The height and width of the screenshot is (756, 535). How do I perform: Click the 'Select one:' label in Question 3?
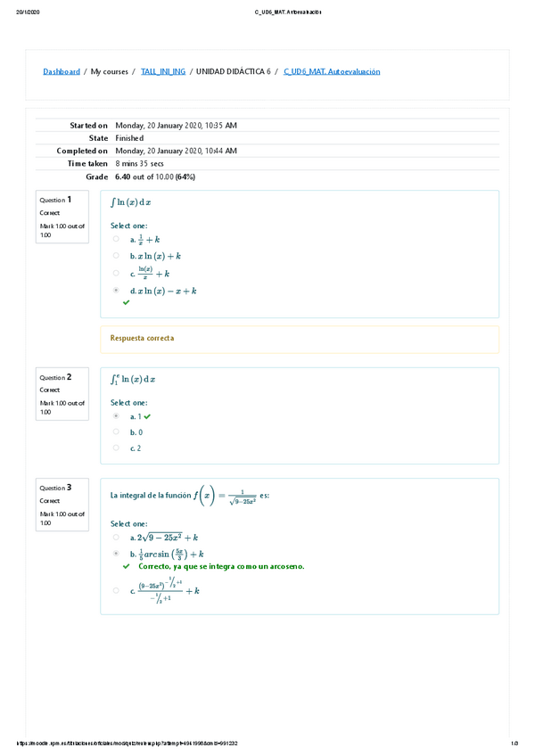coord(128,523)
